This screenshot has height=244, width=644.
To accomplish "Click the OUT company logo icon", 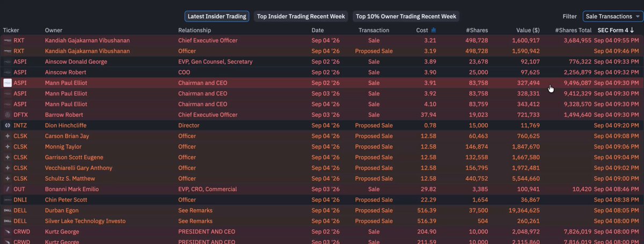I will 8,189.
